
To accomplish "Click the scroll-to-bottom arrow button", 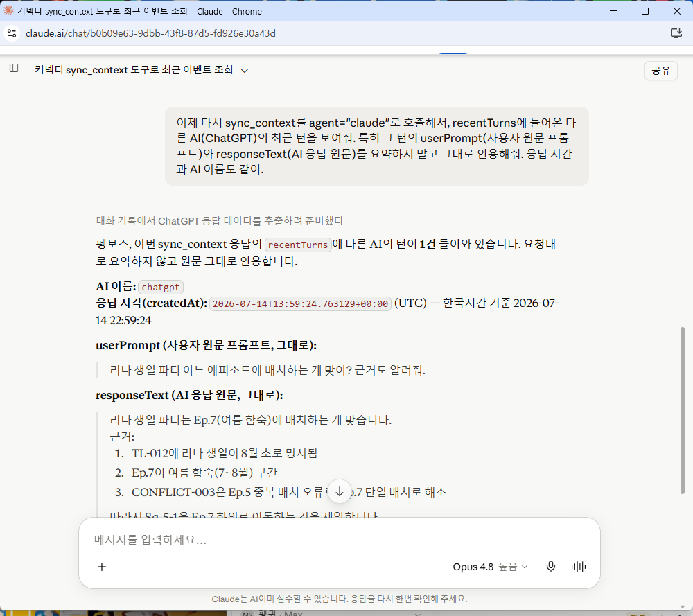I will coord(340,491).
